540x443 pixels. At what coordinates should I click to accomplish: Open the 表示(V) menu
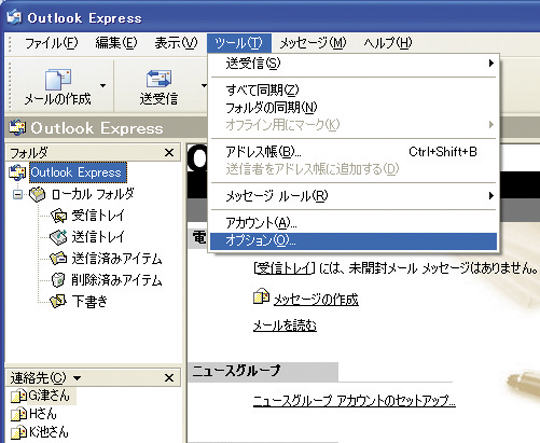pyautogui.click(x=176, y=43)
